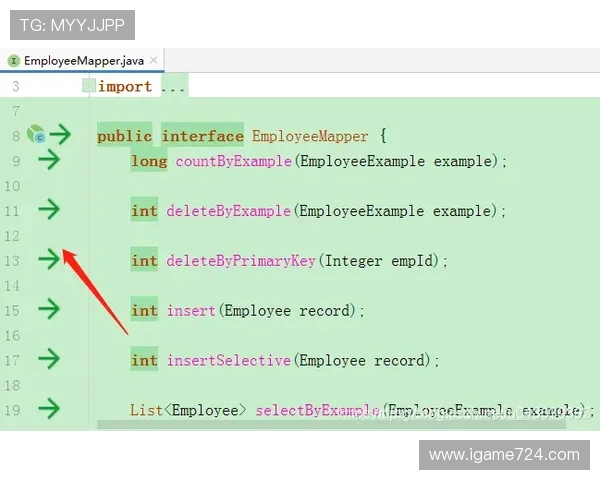Image resolution: width=600 pixels, height=480 pixels.
Task: Click the gutter arrow for selectByExample on line 19
Action: click(47, 409)
